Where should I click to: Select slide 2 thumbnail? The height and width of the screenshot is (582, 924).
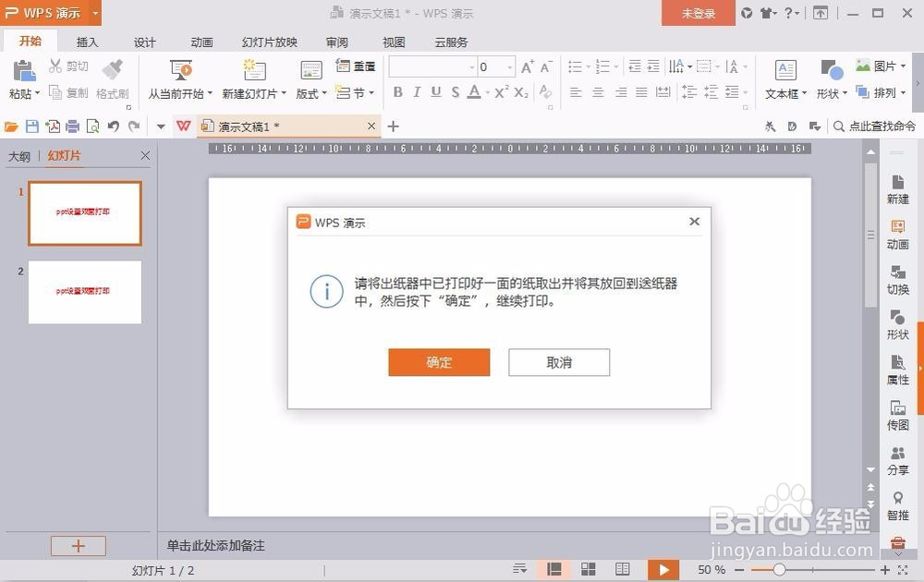click(85, 292)
